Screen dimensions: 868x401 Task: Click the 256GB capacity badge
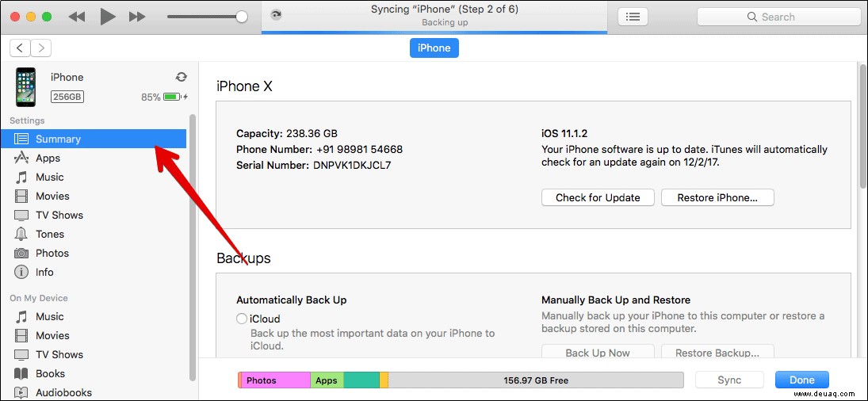(67, 97)
